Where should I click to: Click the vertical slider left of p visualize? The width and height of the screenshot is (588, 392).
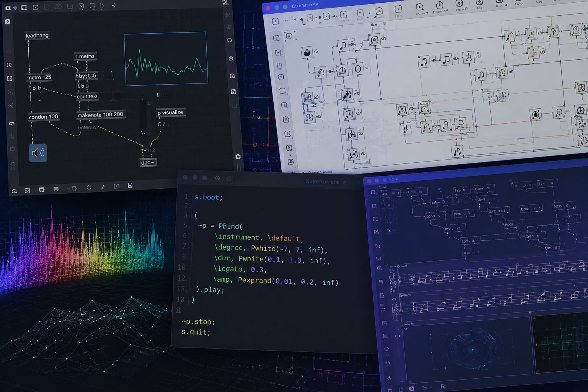point(144,119)
